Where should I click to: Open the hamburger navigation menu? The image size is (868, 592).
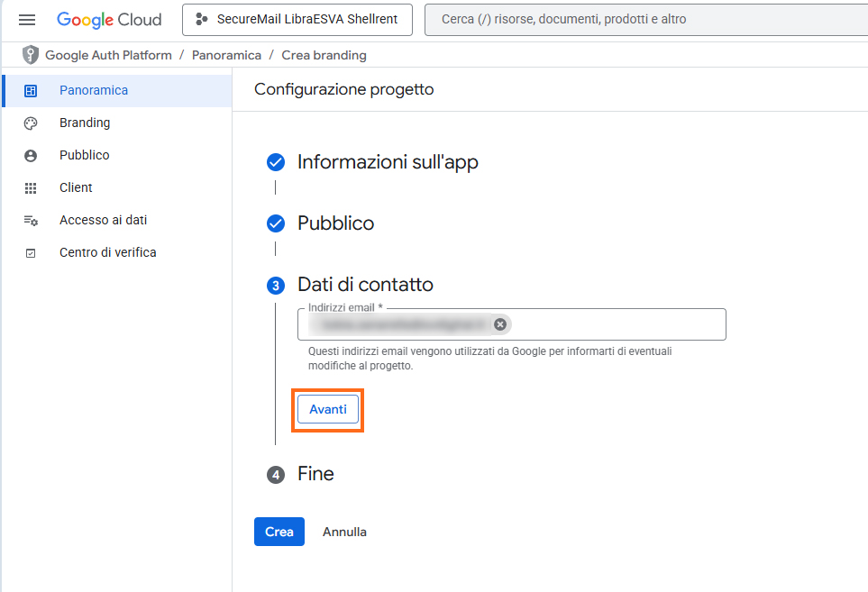point(27,20)
